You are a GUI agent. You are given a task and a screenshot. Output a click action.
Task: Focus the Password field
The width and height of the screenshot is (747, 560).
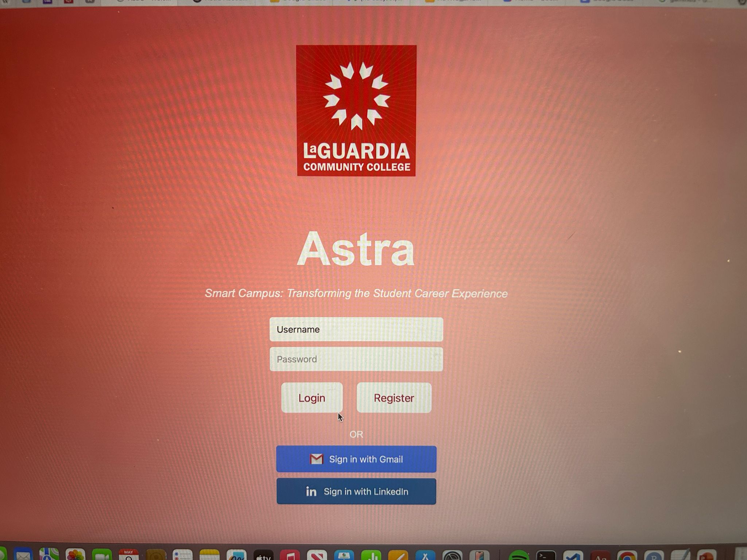[x=356, y=359]
